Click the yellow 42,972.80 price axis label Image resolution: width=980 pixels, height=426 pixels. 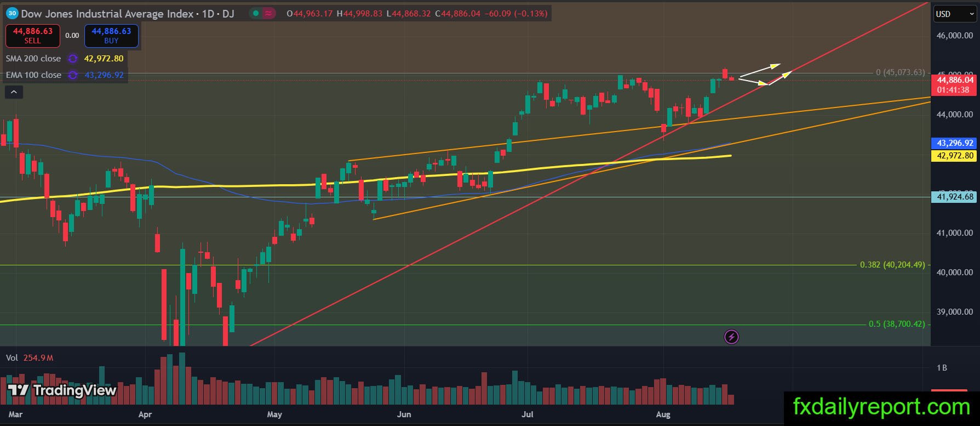coord(954,156)
